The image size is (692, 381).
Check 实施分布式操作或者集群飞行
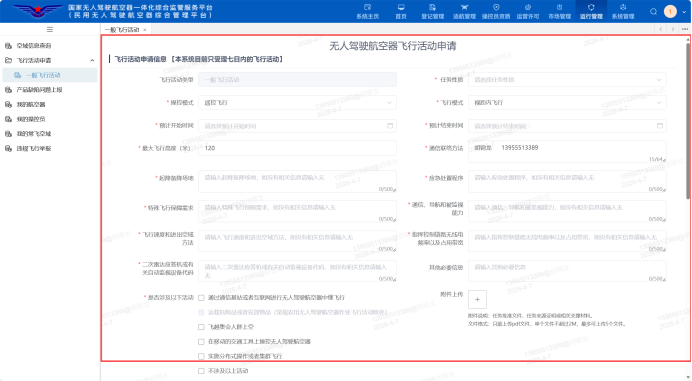click(x=201, y=356)
